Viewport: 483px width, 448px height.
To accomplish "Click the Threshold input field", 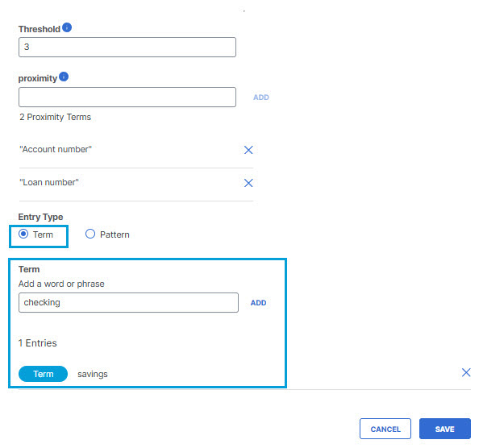I will point(127,47).
